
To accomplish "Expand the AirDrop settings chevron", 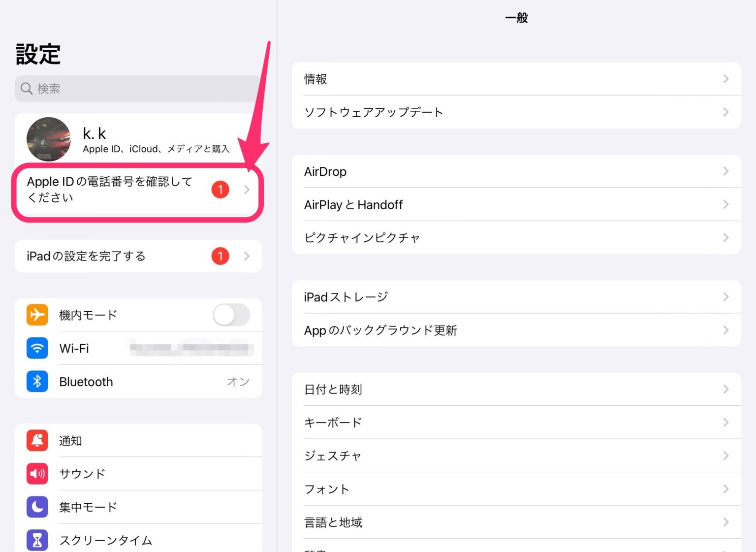I will click(725, 171).
